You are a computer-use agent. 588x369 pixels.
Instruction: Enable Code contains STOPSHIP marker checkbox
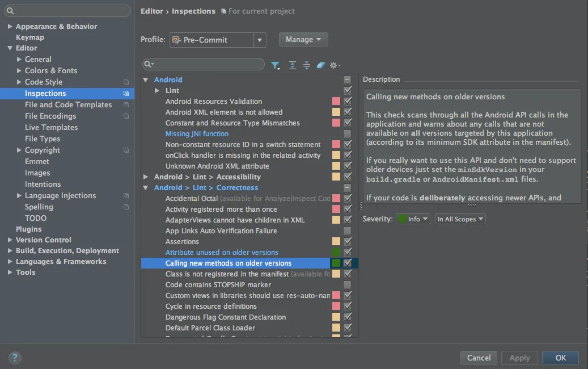coord(348,284)
